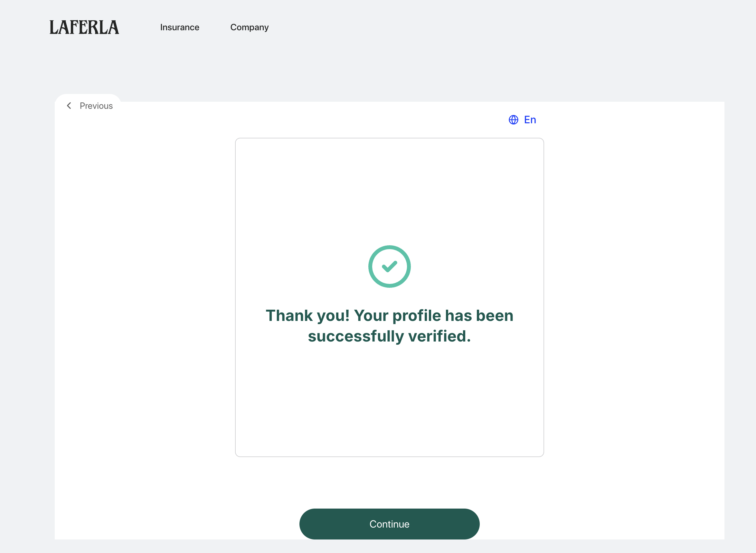
Task: Click the back chevron arrow icon
Action: coord(69,106)
